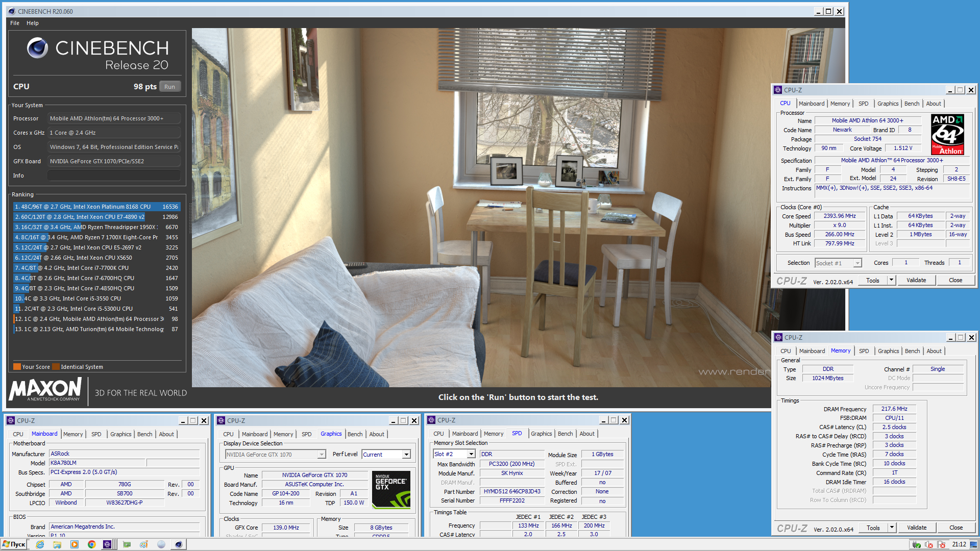Click Tools button in CPU-Z Memory window
This screenshot has height=551, width=980.
(873, 528)
